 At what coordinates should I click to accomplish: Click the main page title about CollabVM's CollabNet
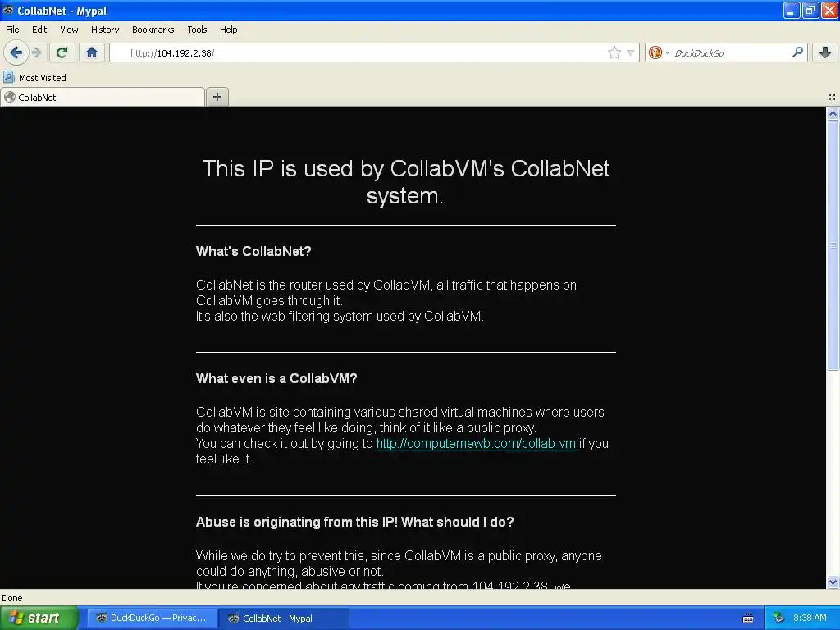tap(405, 182)
